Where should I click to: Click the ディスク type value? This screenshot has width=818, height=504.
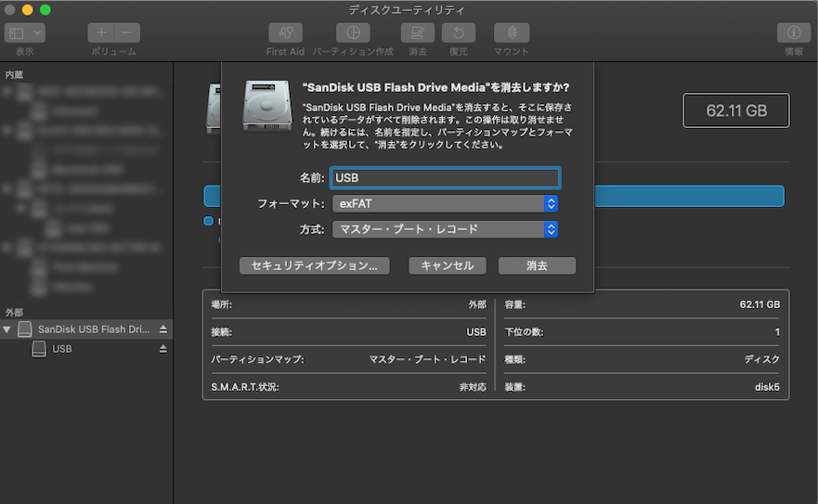(x=761, y=359)
